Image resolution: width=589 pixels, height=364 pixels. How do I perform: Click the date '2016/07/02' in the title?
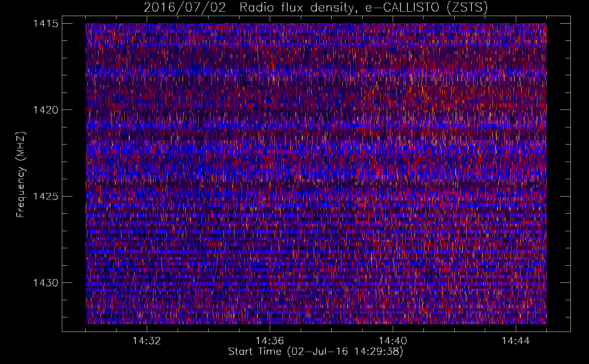(x=185, y=7)
